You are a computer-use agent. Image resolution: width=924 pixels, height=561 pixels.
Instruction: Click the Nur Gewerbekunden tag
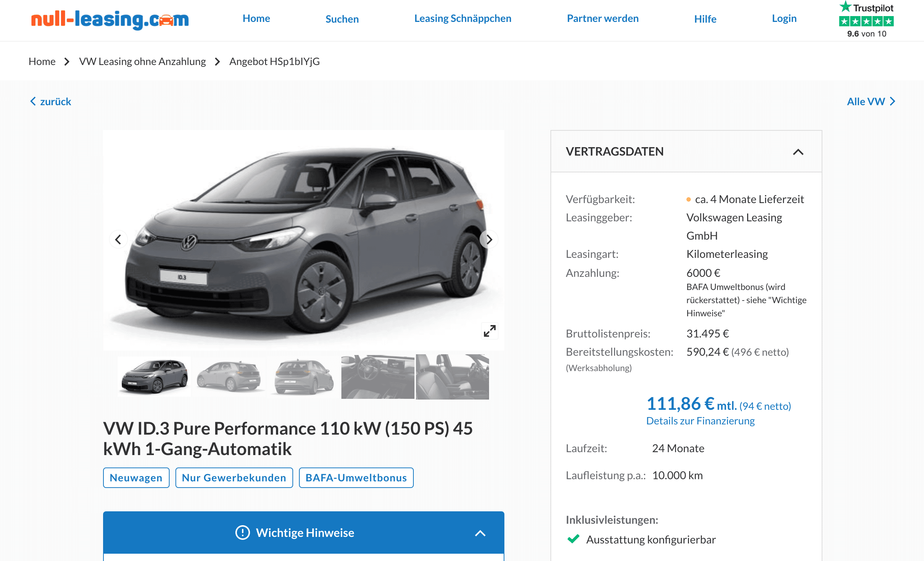234,477
